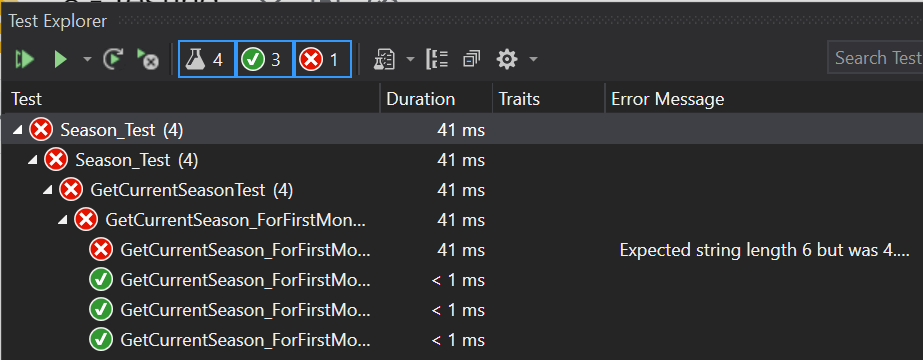Viewport: 923px width, 360px height.
Task: Click the playlist icon in toolbar
Action: [x=384, y=59]
